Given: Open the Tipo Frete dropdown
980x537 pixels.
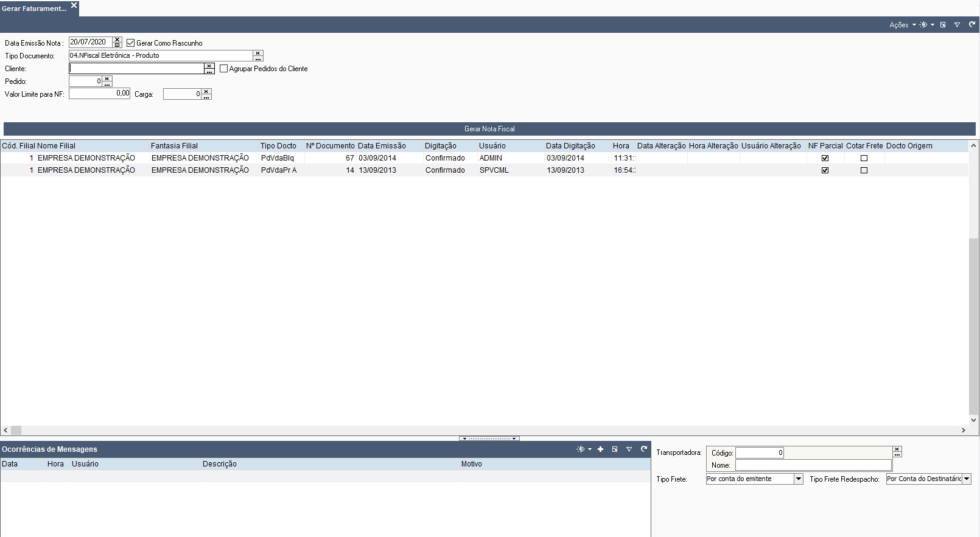Looking at the screenshot, I should (x=799, y=479).
